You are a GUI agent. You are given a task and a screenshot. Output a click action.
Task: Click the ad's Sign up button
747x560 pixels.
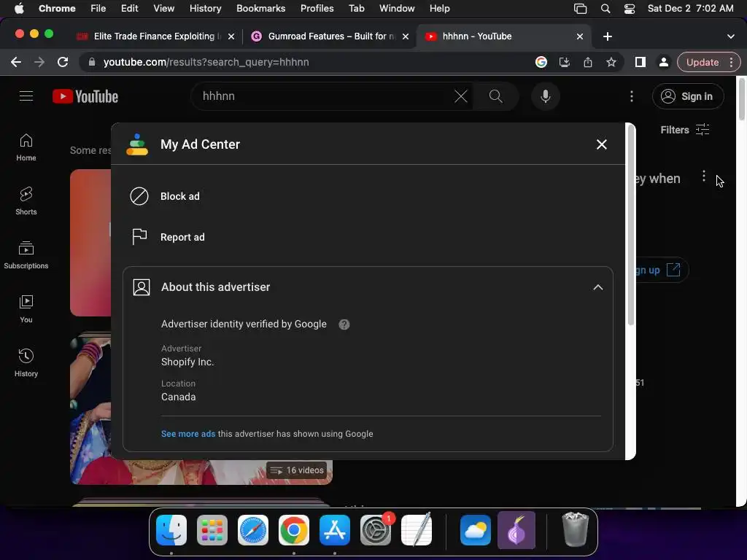tap(661, 270)
